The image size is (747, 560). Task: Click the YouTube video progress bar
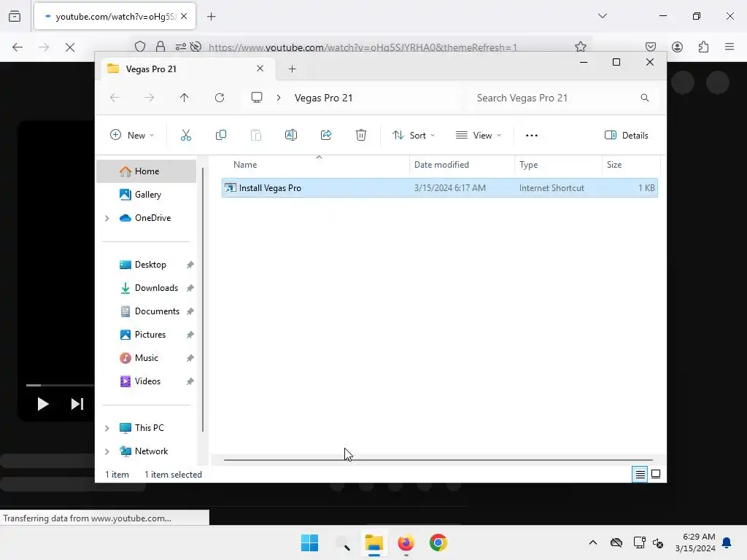60,385
